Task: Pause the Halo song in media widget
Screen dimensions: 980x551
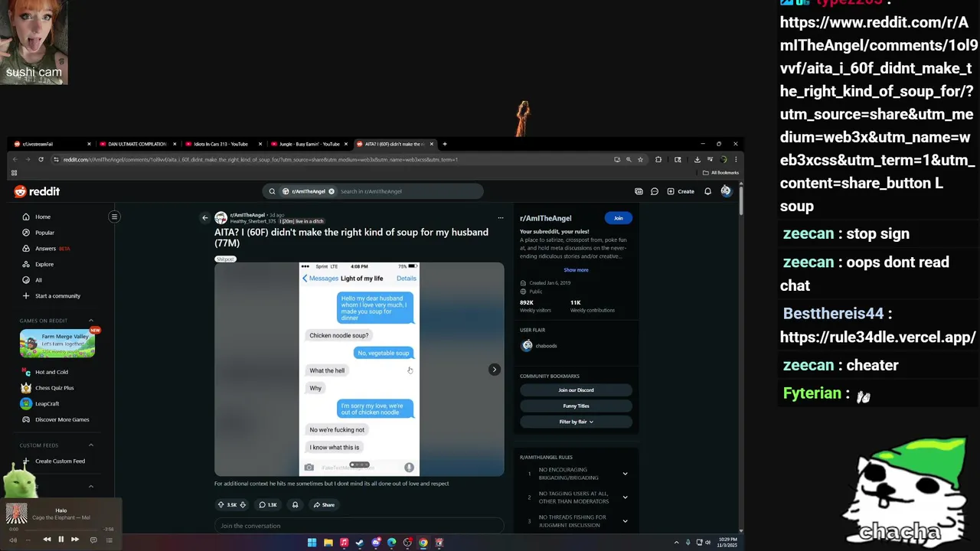Action: (60, 540)
